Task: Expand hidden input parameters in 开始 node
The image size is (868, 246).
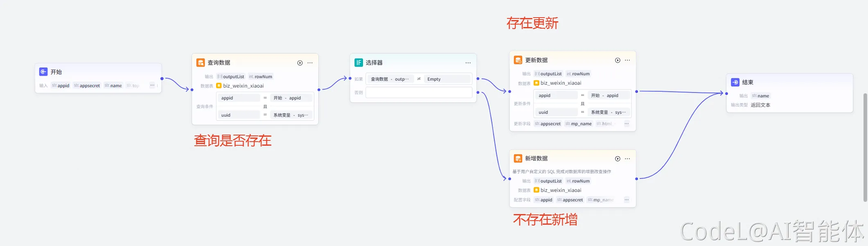Action: pyautogui.click(x=152, y=86)
